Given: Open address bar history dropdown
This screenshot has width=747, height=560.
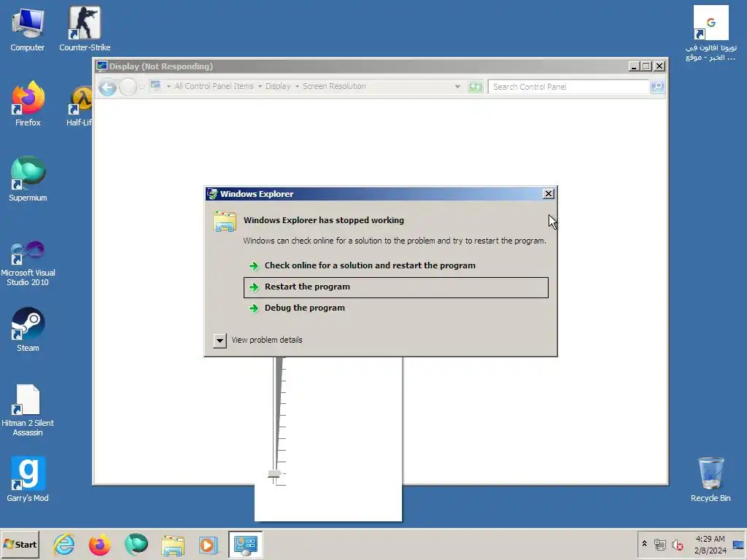Looking at the screenshot, I should (457, 87).
